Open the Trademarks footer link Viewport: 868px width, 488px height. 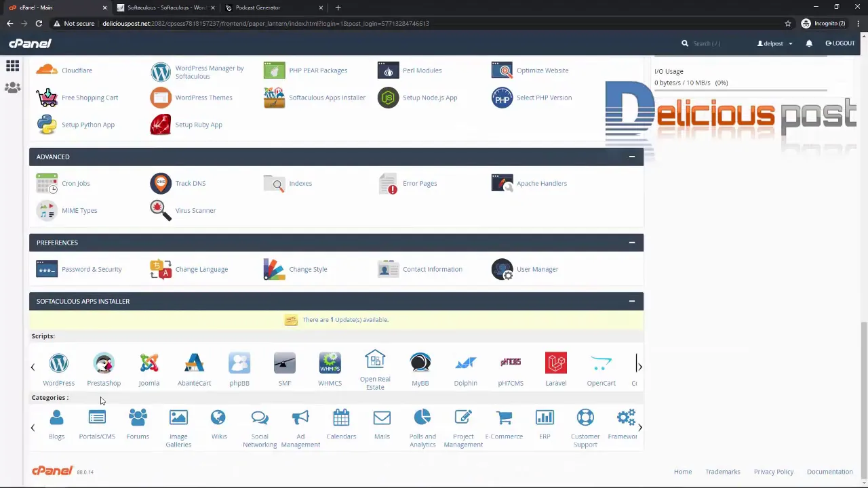[x=723, y=472]
